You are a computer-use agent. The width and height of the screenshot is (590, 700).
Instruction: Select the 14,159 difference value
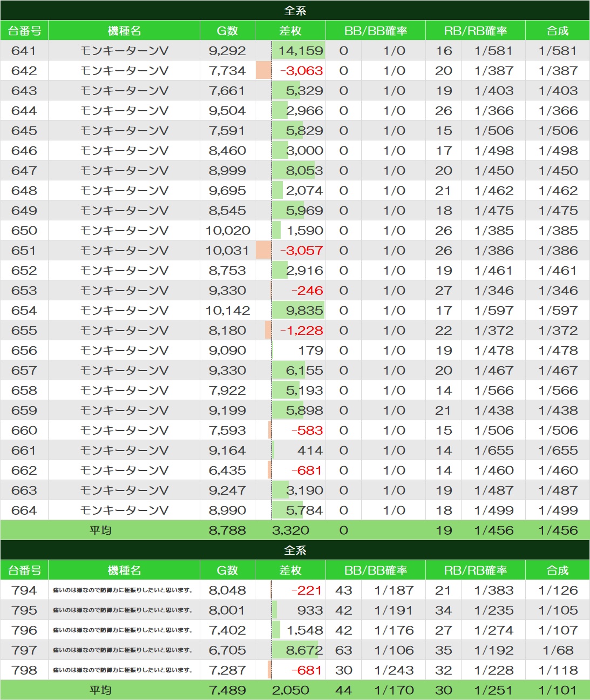[x=301, y=51]
